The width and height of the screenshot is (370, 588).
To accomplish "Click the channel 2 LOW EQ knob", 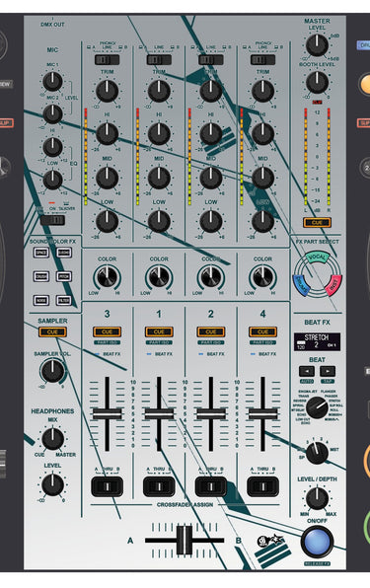I will [211, 221].
